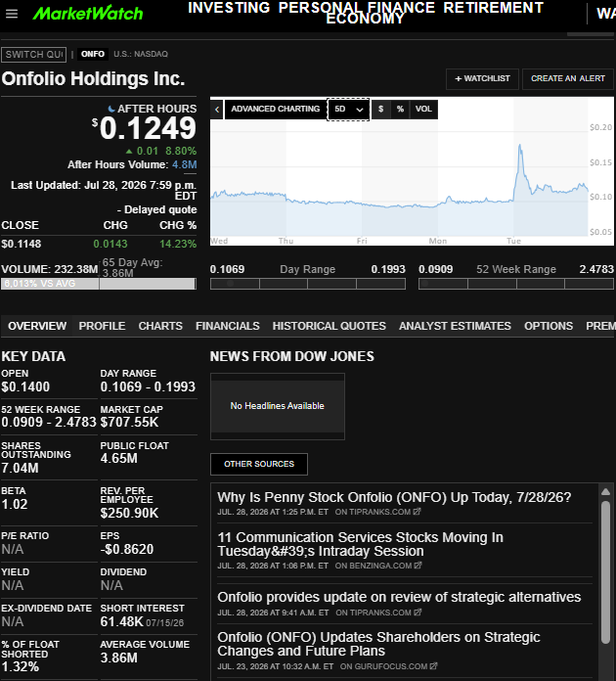Click the news list scrollbar thumb
The width and height of the screenshot is (616, 681).
click(x=605, y=571)
